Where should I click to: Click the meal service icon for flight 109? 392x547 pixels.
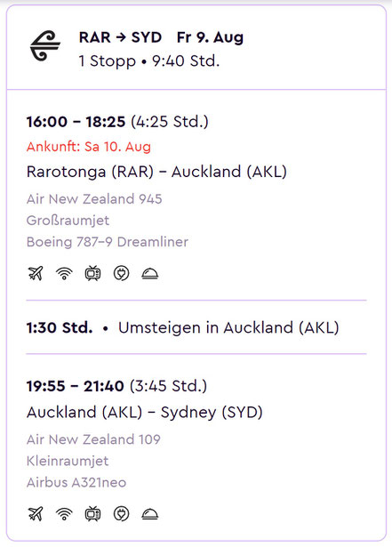tap(150, 515)
